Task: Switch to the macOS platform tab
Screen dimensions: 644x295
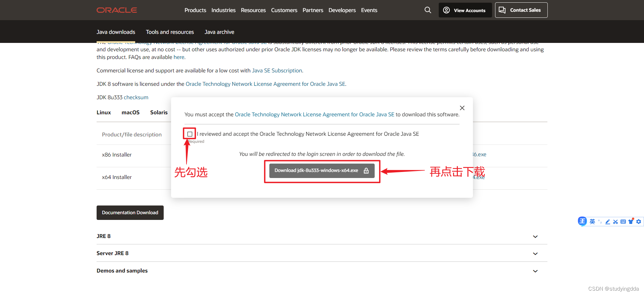Action: point(130,112)
